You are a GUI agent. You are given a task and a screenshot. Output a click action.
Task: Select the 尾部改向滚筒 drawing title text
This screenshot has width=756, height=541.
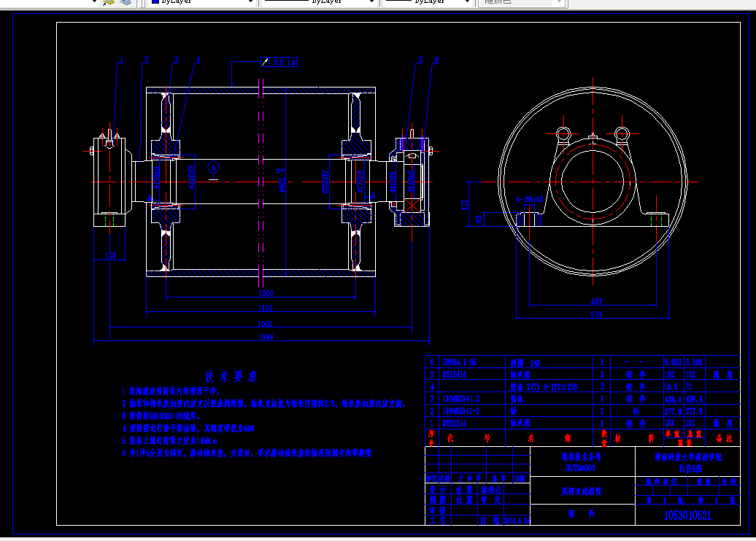pyautogui.click(x=581, y=491)
